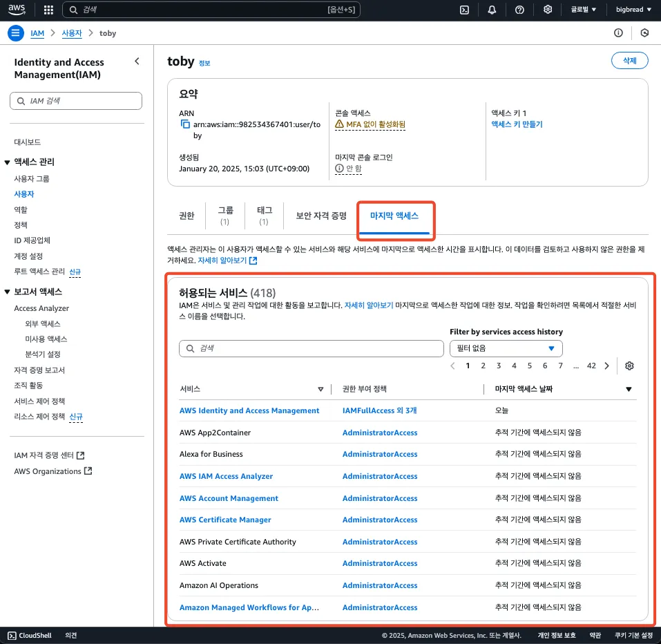Collapse the IAM sidebar with chevron

[137, 61]
